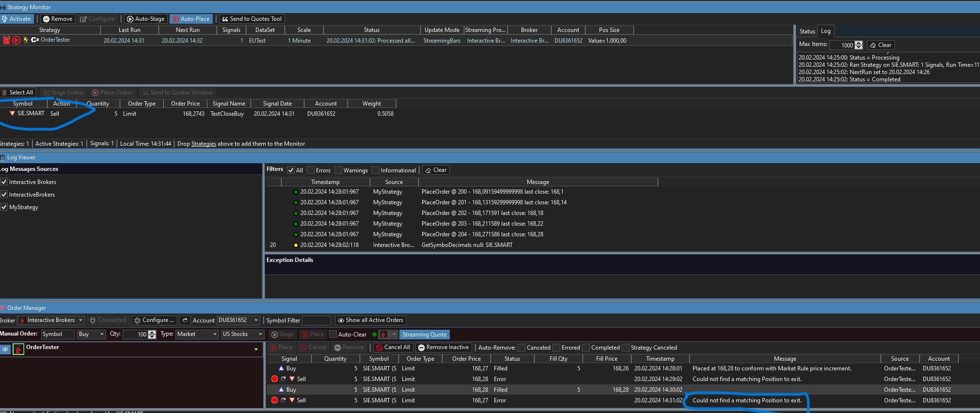Increase Max Items with spinner up arrow

(859, 43)
